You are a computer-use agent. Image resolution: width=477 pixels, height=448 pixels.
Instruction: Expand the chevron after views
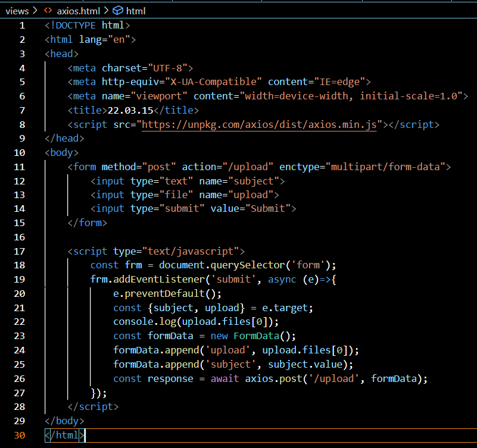(x=35, y=11)
